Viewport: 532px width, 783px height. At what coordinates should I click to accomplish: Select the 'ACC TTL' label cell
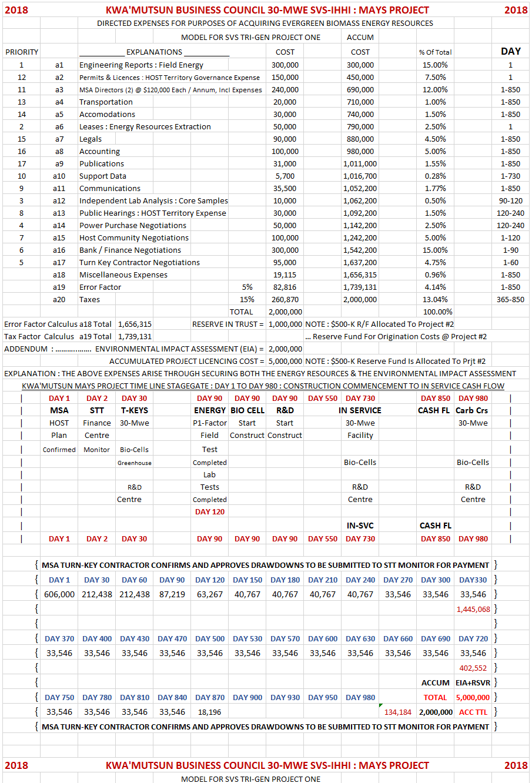(x=473, y=712)
